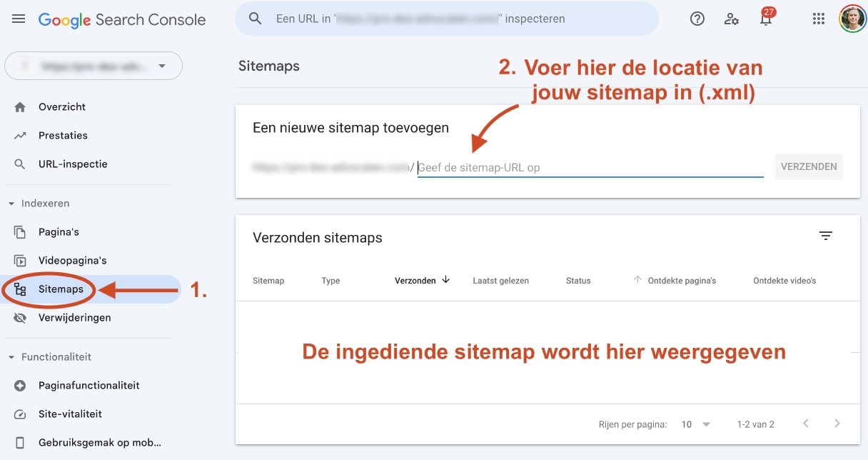This screenshot has width=868, height=460.
Task: Open the manage users icon
Action: pyautogui.click(x=731, y=19)
